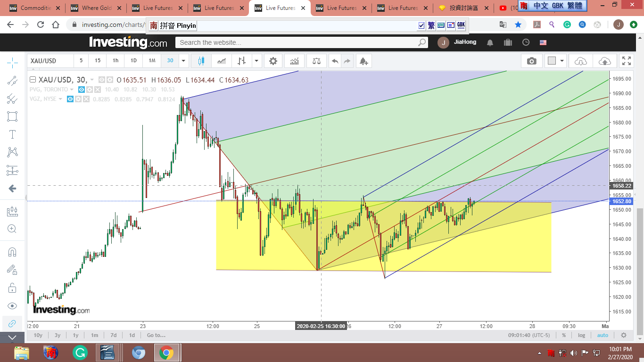
Task: Select the rectangle shape tool
Action: click(12, 116)
